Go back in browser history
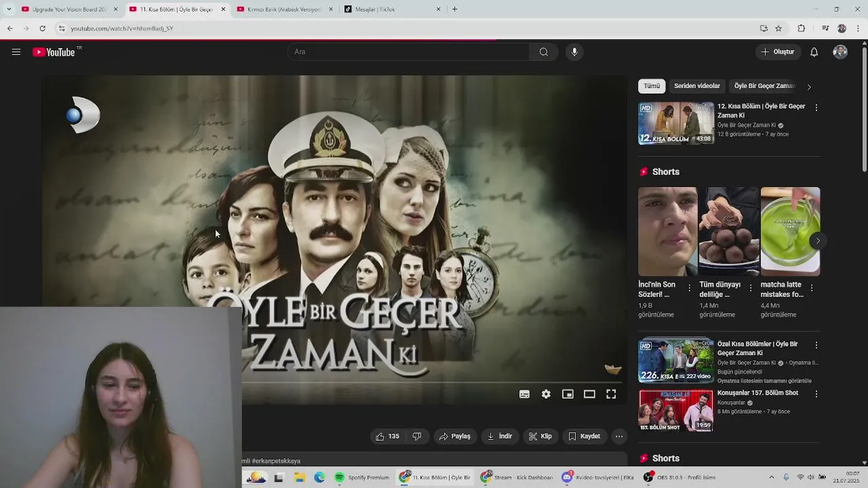This screenshot has width=868, height=488. tap(10, 28)
